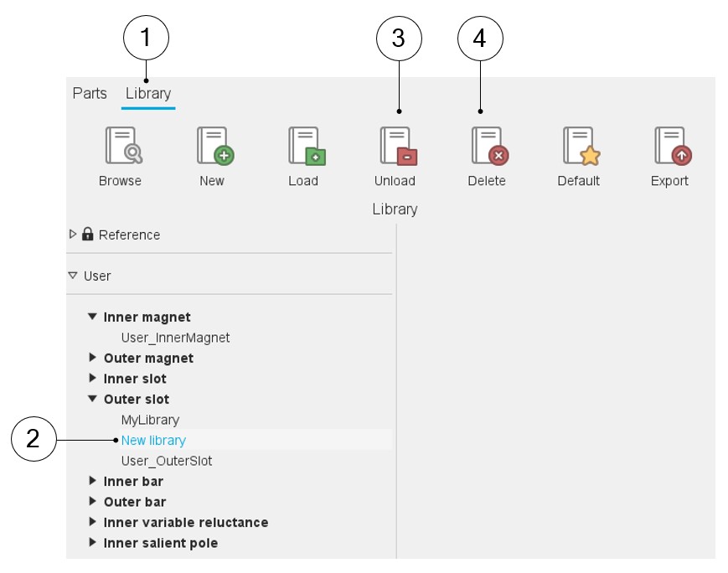Expand the Inner slot group
The image size is (728, 573).
click(x=92, y=379)
